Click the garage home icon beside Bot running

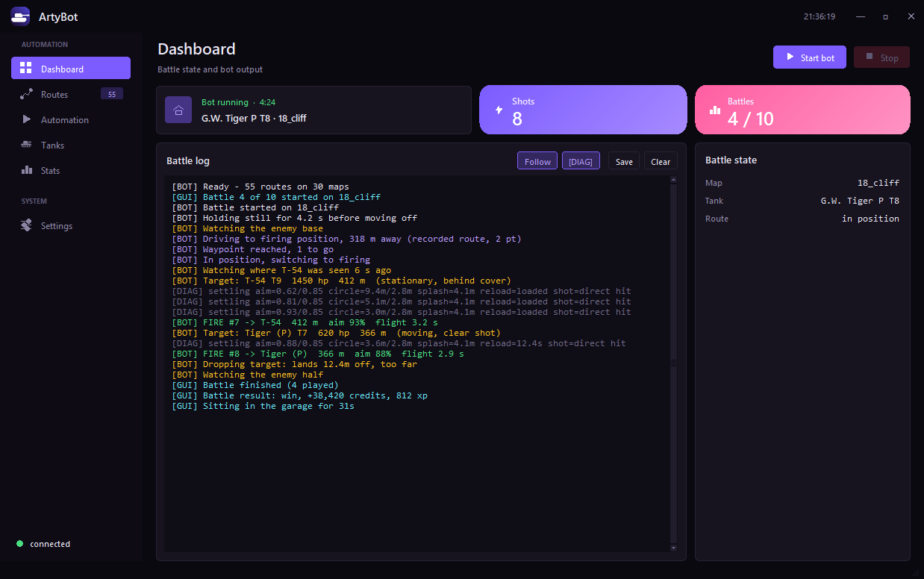pyautogui.click(x=178, y=110)
